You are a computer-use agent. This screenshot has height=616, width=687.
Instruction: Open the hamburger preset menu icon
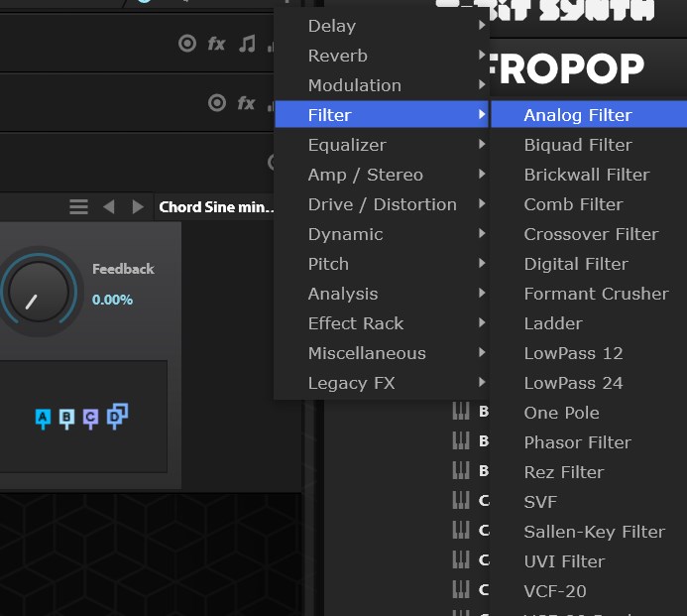coord(78,206)
